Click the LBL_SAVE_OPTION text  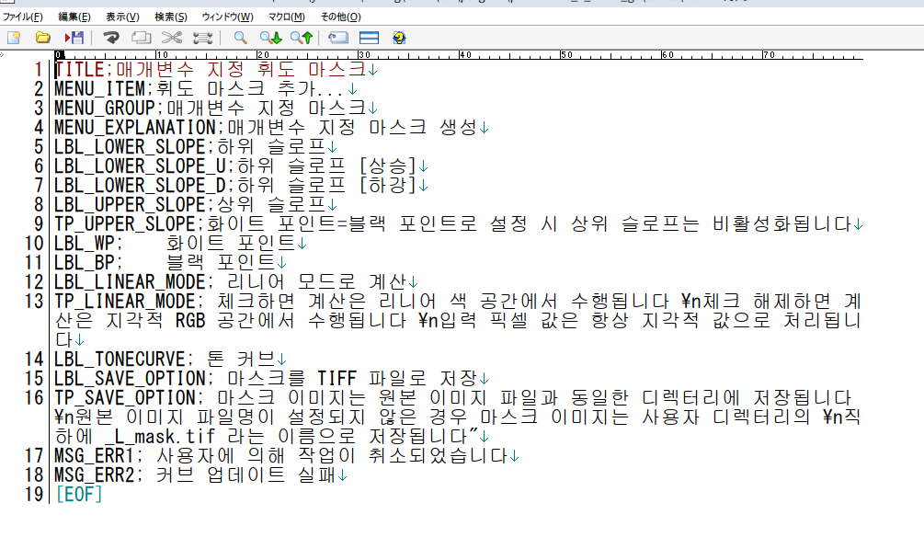coord(130,380)
